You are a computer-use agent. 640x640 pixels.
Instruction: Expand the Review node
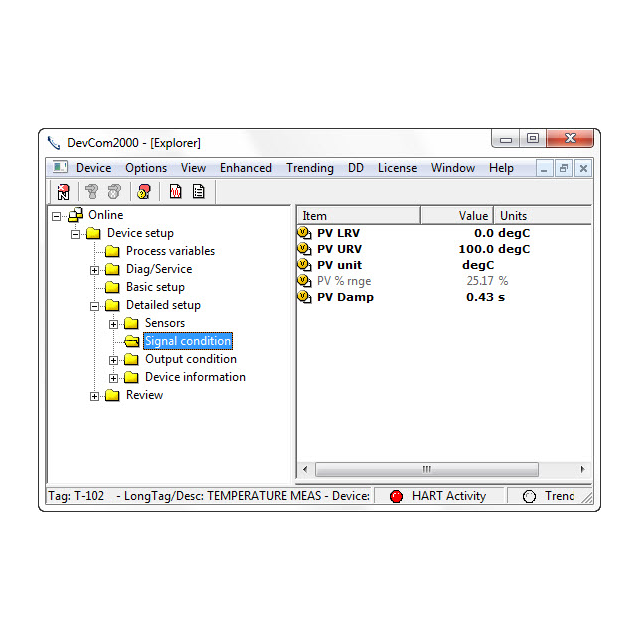[x=94, y=396]
